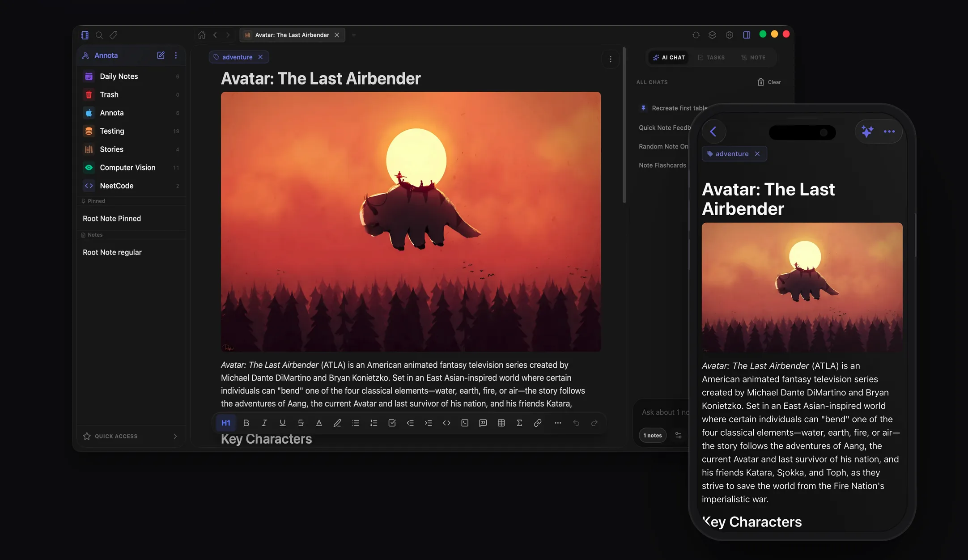
Task: Redo the last edit
Action: (594, 423)
